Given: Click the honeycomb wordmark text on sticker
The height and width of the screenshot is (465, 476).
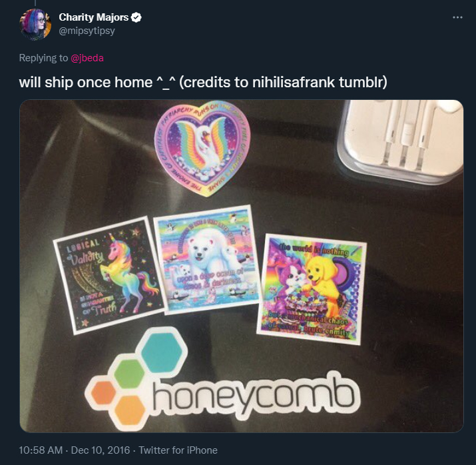Looking at the screenshot, I should click(x=253, y=396).
